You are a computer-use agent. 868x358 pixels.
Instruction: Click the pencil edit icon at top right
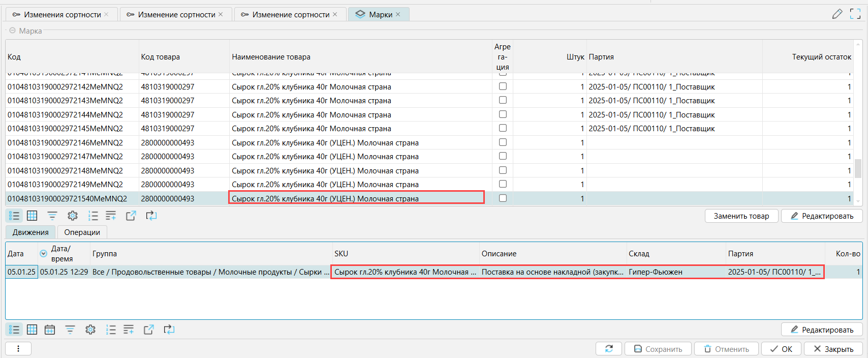[x=837, y=14]
